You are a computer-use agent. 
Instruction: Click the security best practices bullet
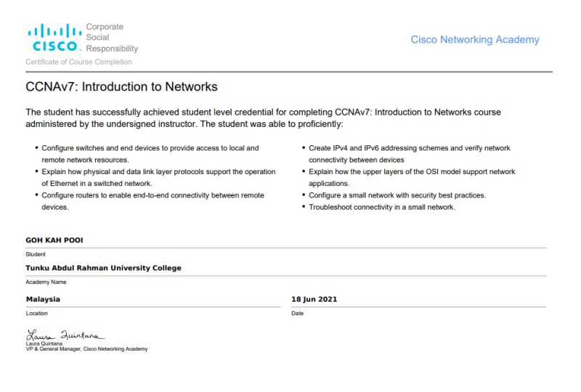[x=397, y=195]
